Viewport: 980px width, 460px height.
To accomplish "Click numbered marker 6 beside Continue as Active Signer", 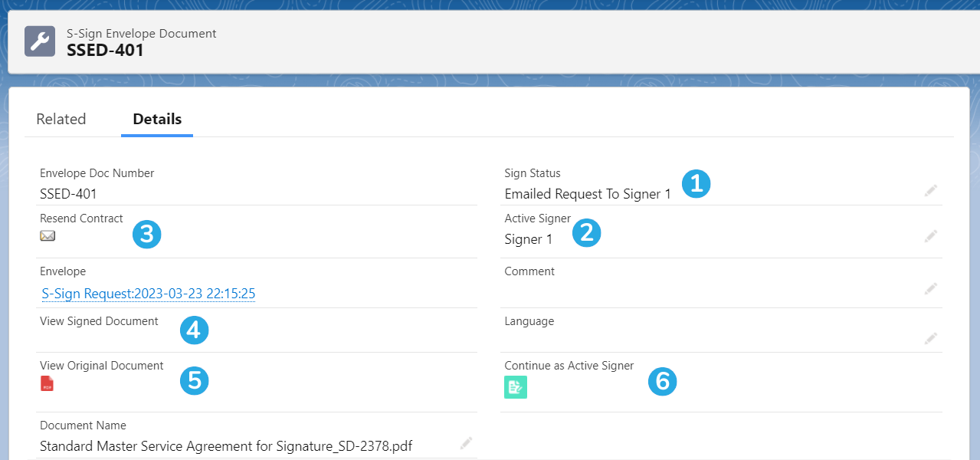I will click(663, 380).
